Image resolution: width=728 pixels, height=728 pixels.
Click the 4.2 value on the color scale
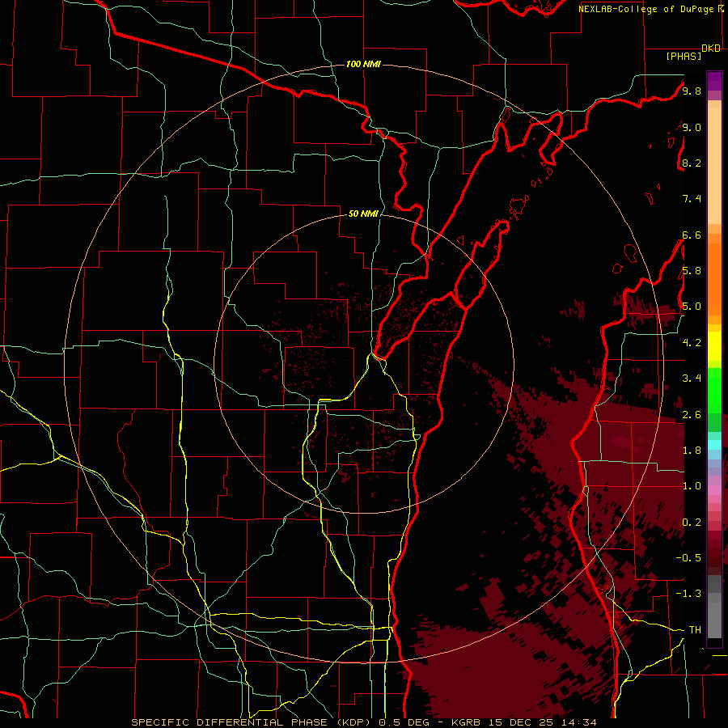click(692, 343)
